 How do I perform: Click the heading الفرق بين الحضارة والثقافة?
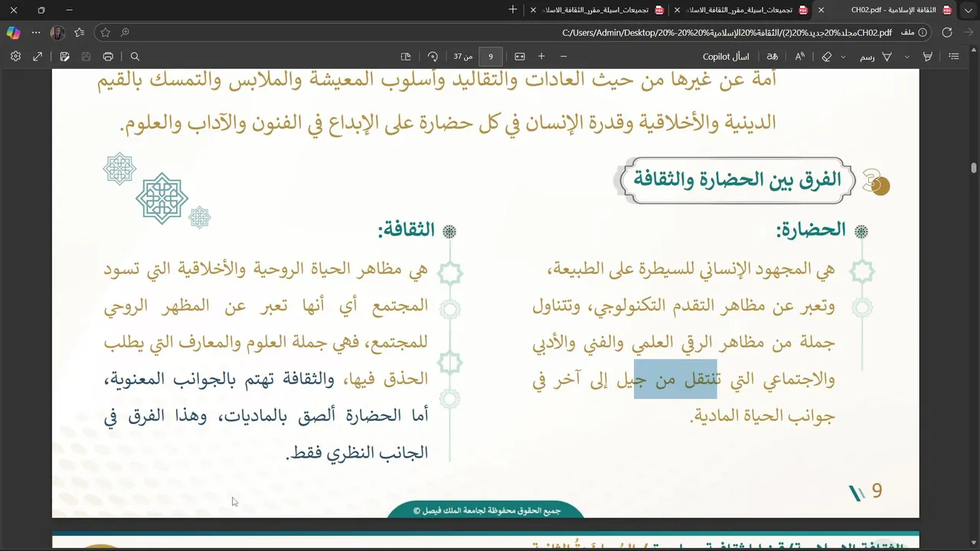pos(737,180)
